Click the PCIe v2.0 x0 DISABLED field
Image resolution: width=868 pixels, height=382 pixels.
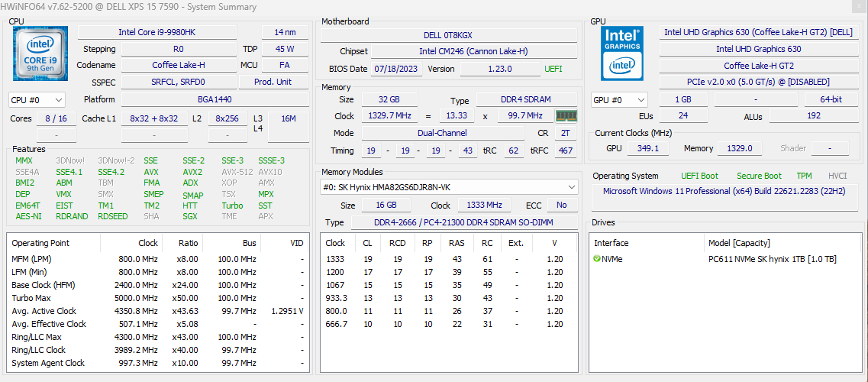(758, 82)
